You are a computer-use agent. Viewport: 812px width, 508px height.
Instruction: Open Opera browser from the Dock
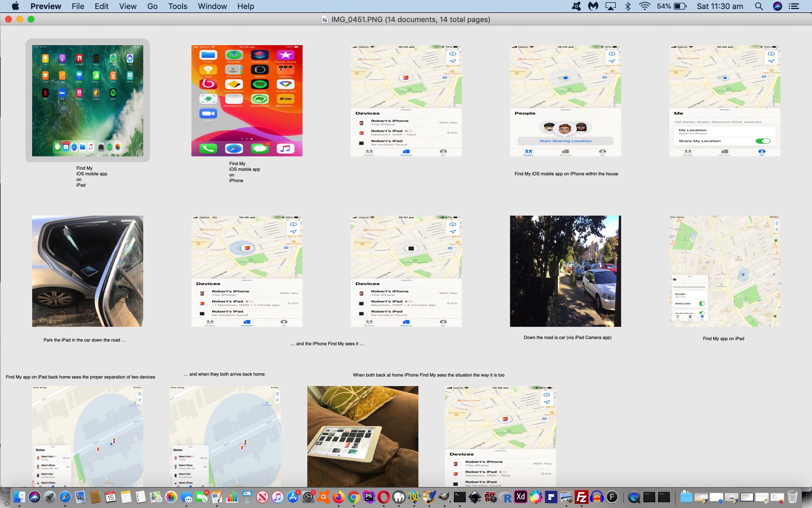coord(383,497)
